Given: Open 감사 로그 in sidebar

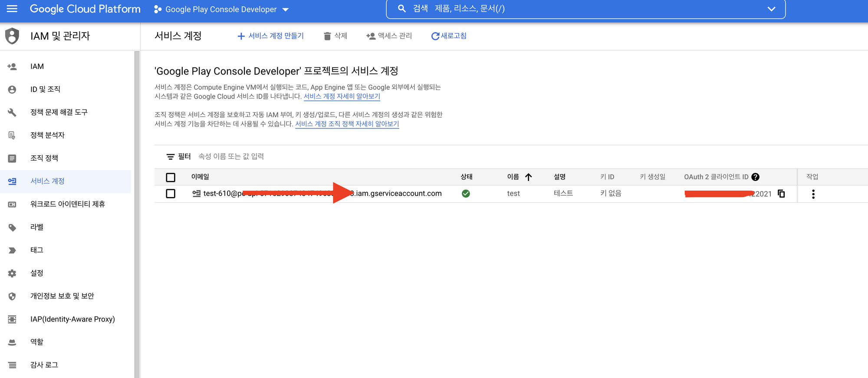Looking at the screenshot, I should pos(44,365).
